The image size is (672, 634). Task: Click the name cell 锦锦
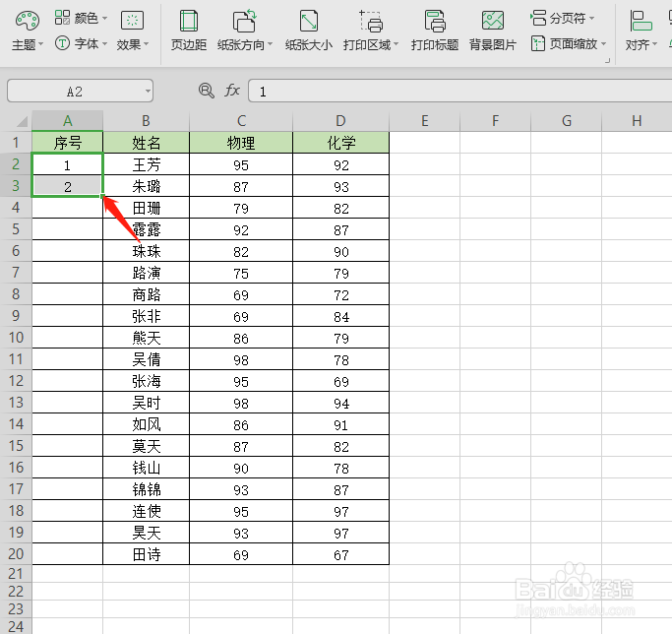(147, 489)
